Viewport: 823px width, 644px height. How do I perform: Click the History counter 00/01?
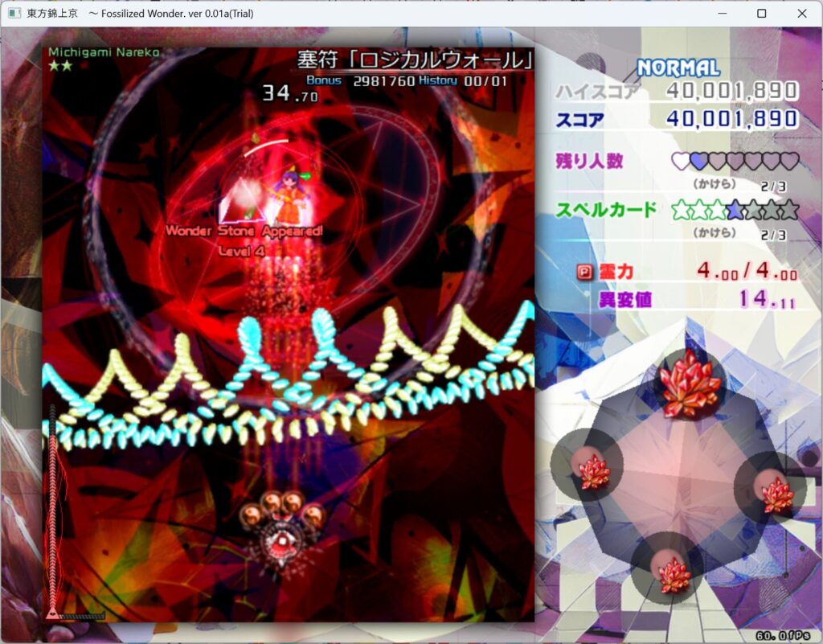485,81
